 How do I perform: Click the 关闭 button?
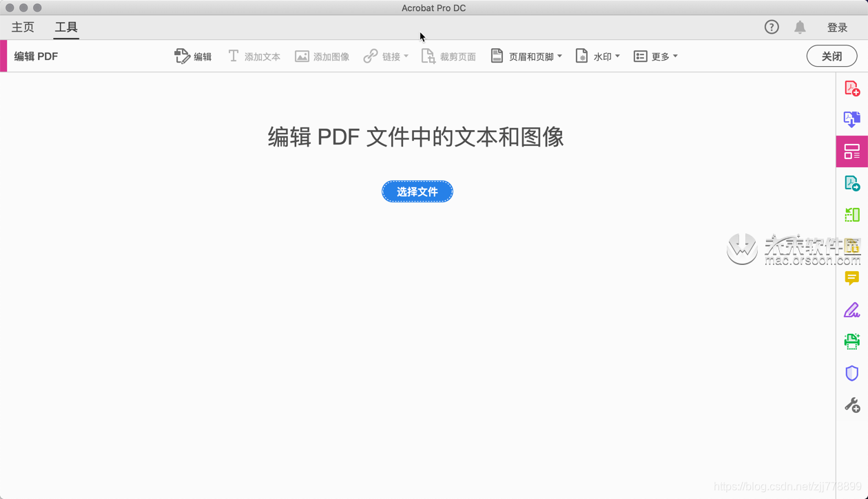[832, 56]
